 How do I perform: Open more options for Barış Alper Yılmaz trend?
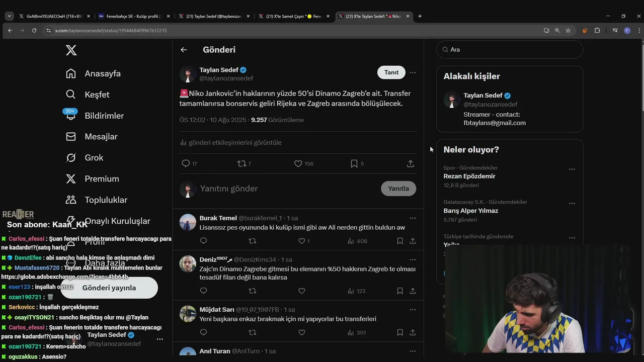click(572, 204)
